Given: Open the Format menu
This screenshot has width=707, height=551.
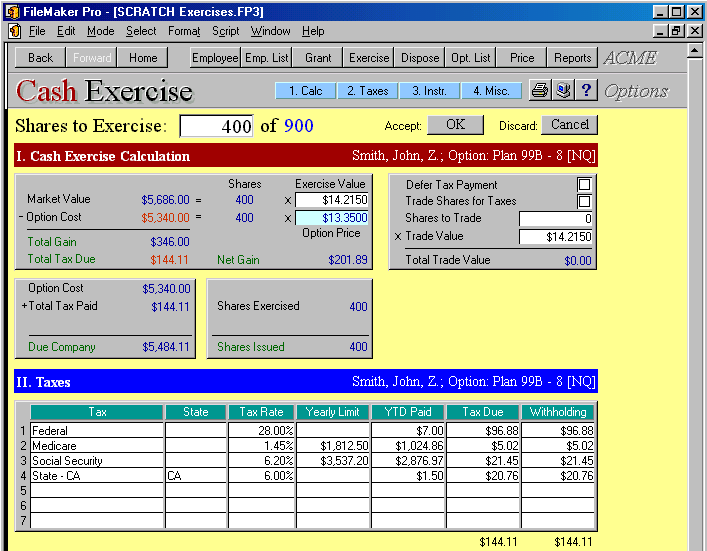Looking at the screenshot, I should (x=184, y=31).
